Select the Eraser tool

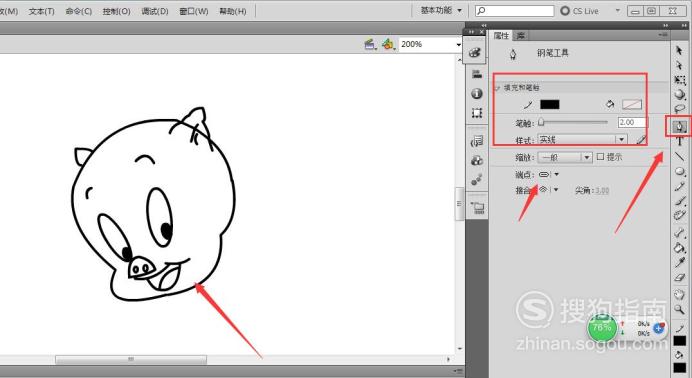pyautogui.click(x=680, y=277)
